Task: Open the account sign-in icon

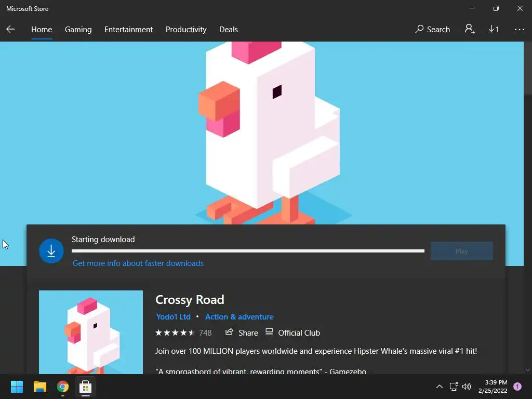Action: (x=470, y=29)
